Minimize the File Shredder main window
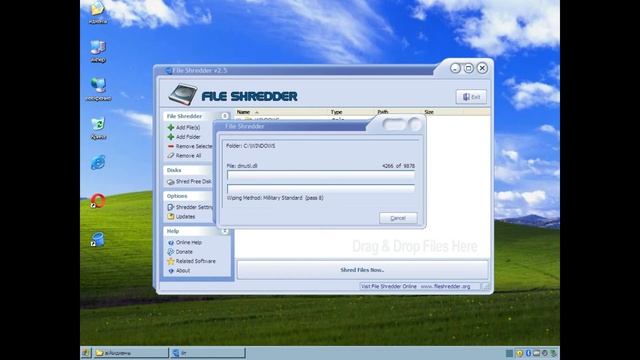 point(456,68)
